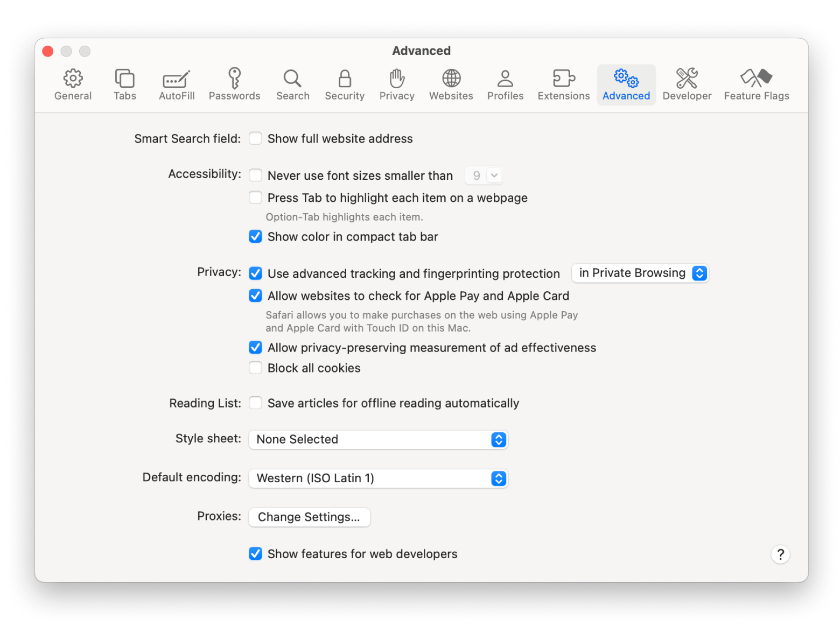Open the Passwords key icon pane

234,79
